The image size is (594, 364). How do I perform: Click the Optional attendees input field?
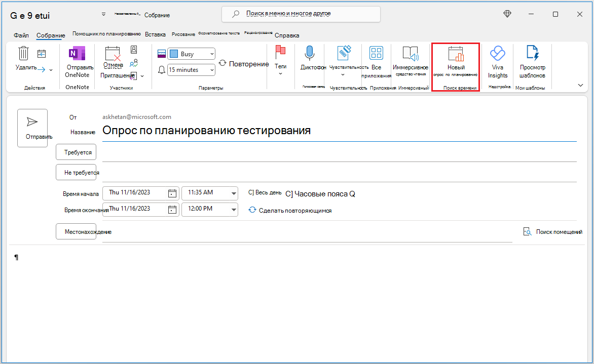pos(340,173)
